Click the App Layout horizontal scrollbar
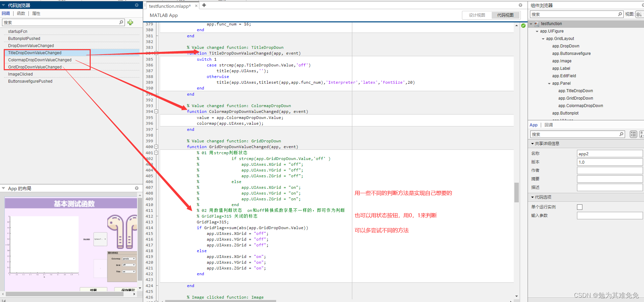This screenshot has width=644, height=302. (x=64, y=294)
